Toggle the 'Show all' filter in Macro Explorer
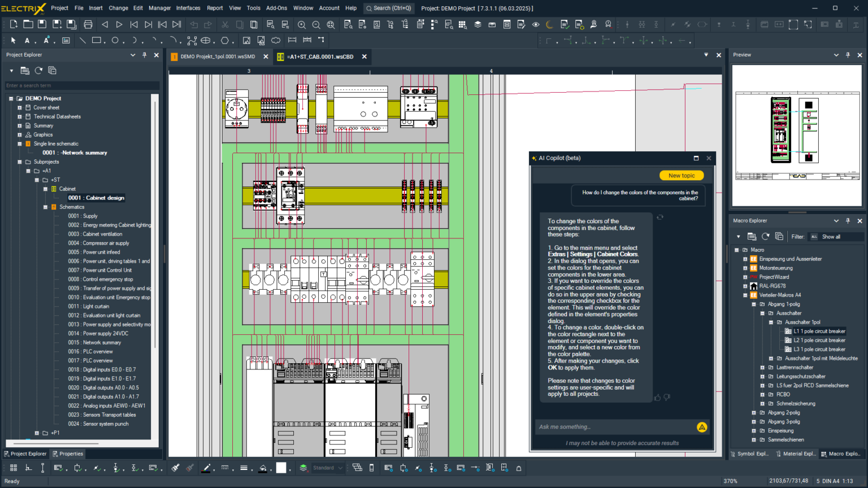The width and height of the screenshot is (868, 488). click(x=831, y=236)
